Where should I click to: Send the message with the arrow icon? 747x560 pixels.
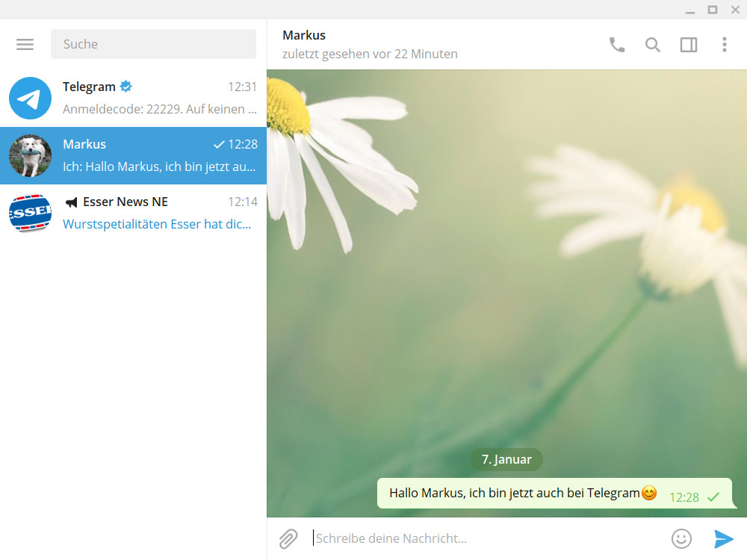tap(722, 538)
